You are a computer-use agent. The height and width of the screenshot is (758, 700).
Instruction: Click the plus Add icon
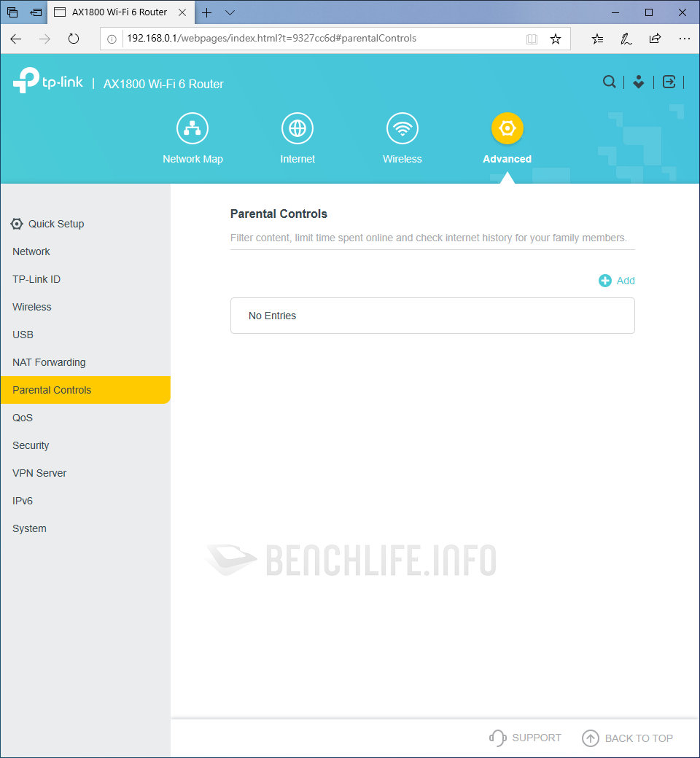coord(604,281)
